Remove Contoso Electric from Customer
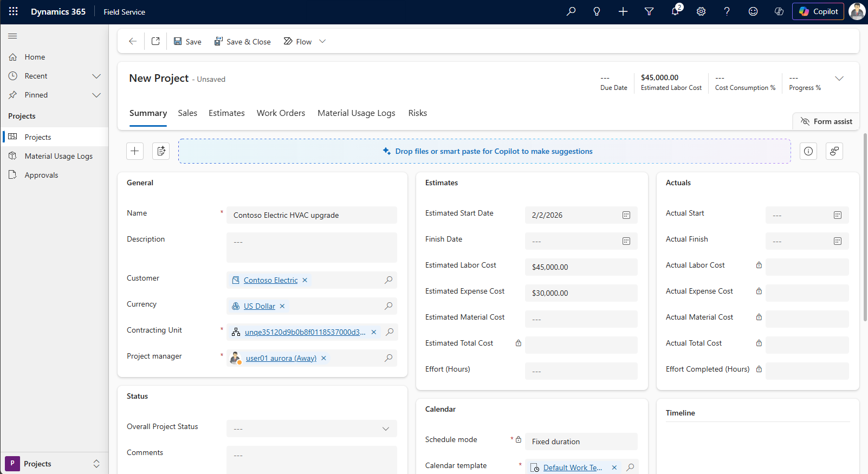 [x=305, y=280]
